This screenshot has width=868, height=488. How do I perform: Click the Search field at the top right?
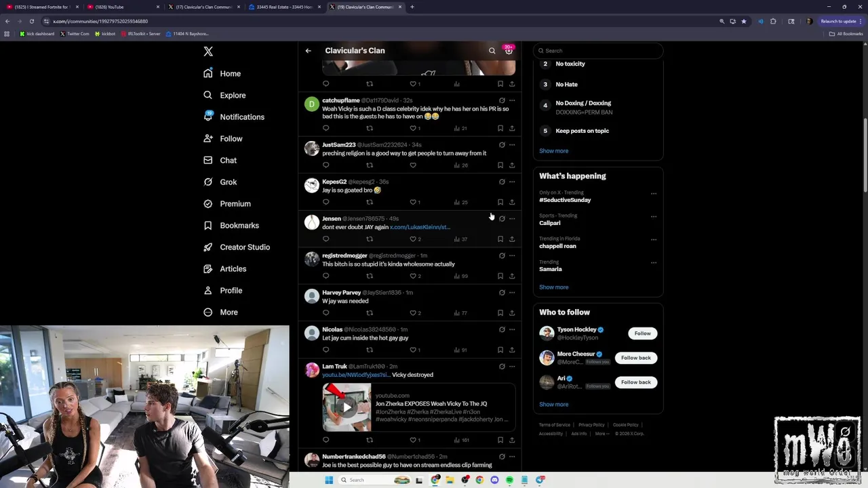(597, 51)
